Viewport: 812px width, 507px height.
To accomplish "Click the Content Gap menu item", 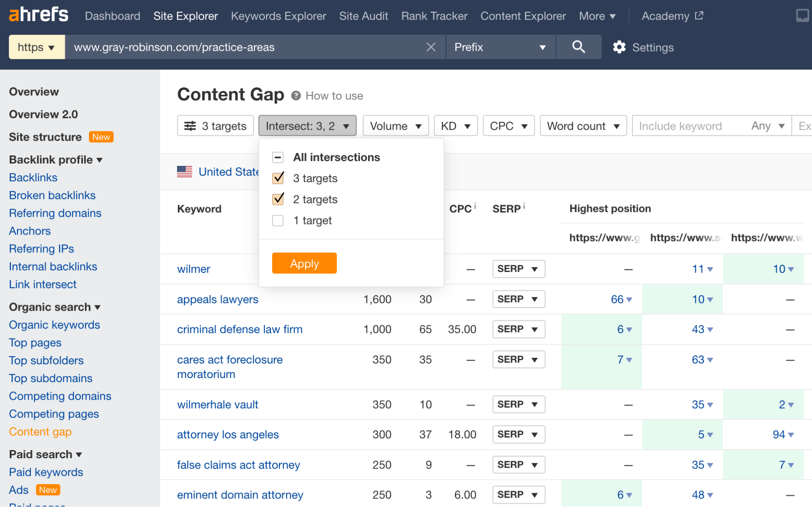I will [40, 431].
